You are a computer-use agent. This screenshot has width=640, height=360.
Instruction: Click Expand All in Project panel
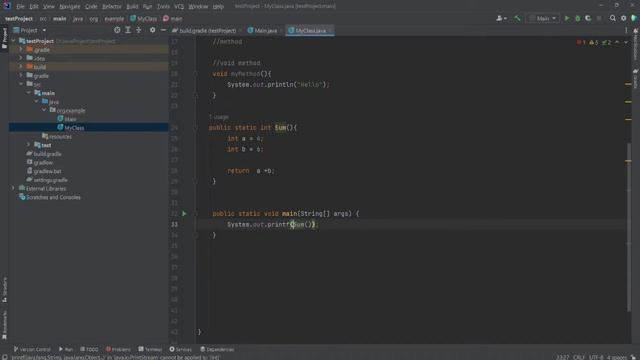click(x=128, y=30)
